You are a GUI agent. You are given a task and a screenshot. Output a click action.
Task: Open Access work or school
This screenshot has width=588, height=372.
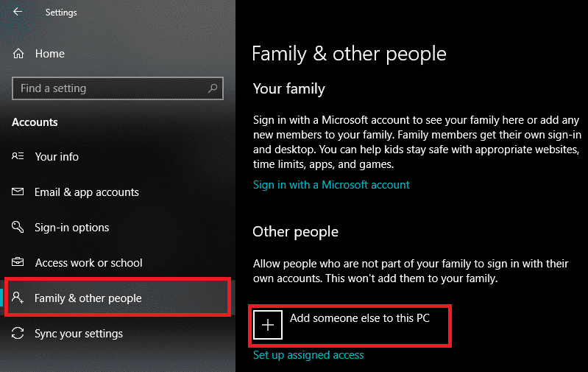pos(89,263)
